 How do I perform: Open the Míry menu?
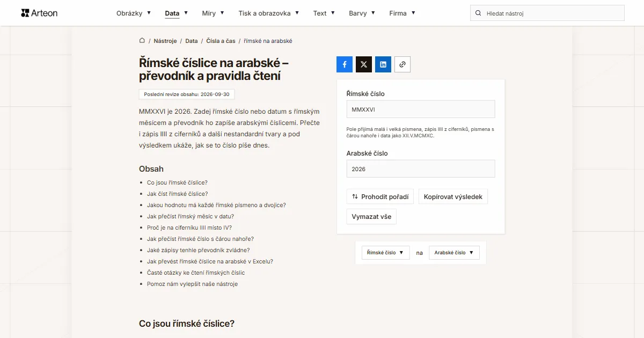pyautogui.click(x=213, y=13)
